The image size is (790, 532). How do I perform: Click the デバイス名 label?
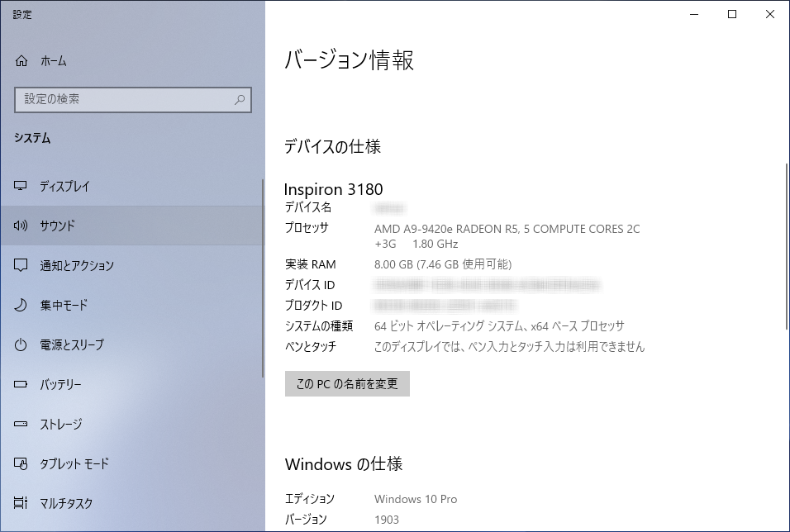308,207
